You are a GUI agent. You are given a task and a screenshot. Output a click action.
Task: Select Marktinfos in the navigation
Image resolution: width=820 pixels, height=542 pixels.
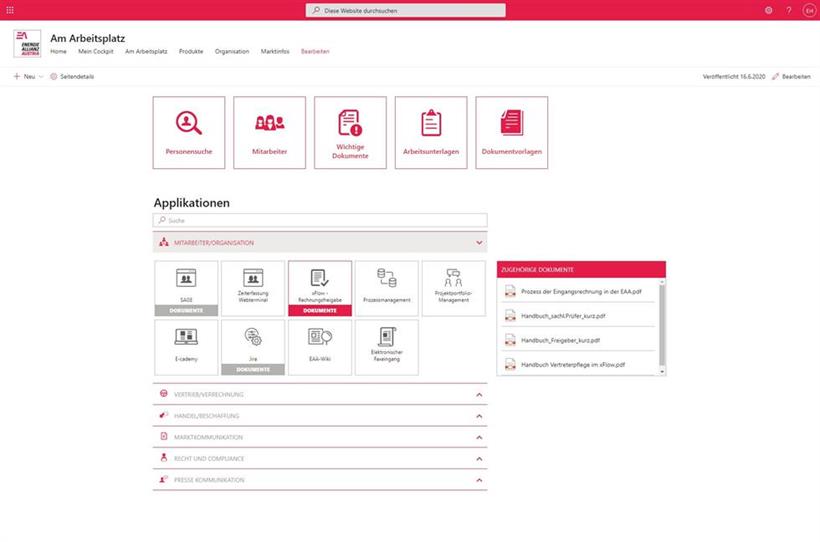tap(275, 51)
